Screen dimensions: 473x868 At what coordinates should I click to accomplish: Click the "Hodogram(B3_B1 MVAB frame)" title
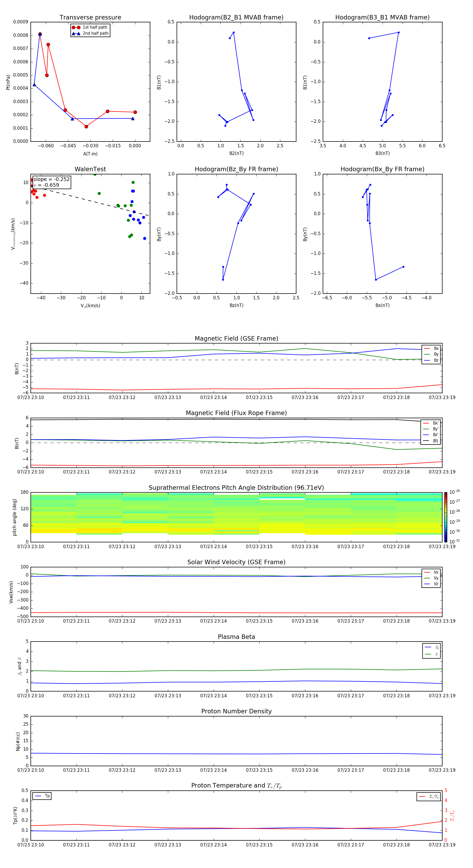pos(382,18)
